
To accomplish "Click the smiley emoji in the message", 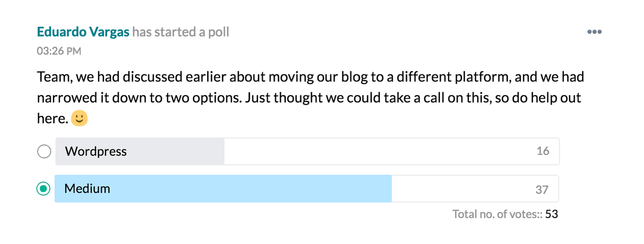I will click(79, 119).
